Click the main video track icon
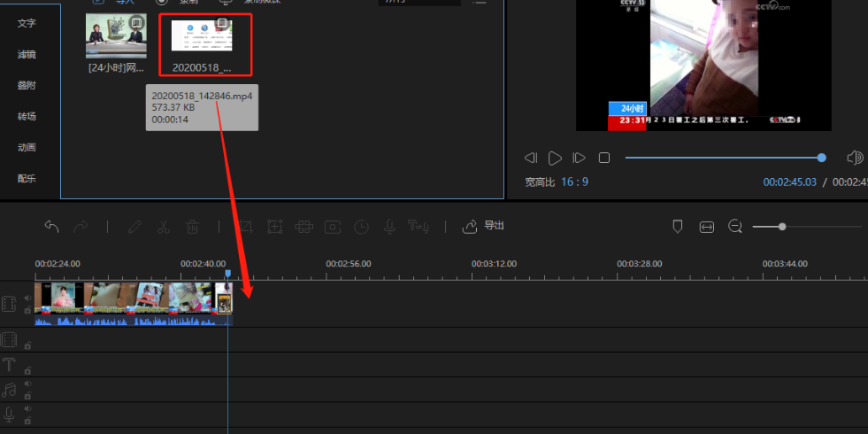 10,304
